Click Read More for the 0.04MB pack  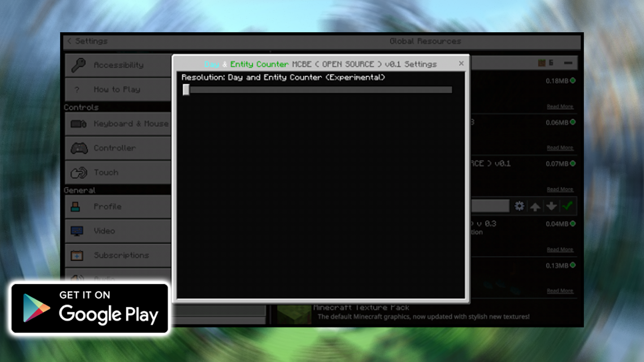click(560, 250)
